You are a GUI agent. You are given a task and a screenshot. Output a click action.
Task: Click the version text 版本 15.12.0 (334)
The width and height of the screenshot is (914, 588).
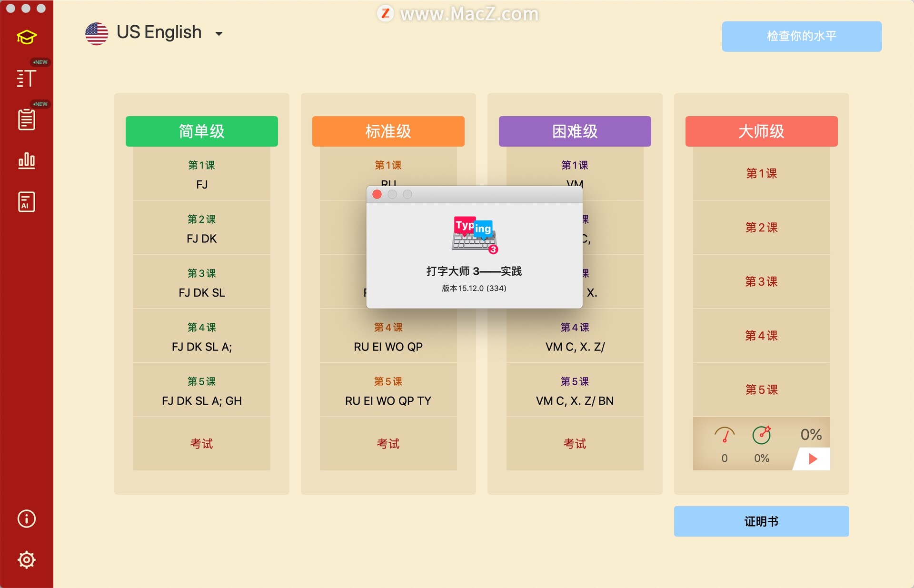coord(474,288)
